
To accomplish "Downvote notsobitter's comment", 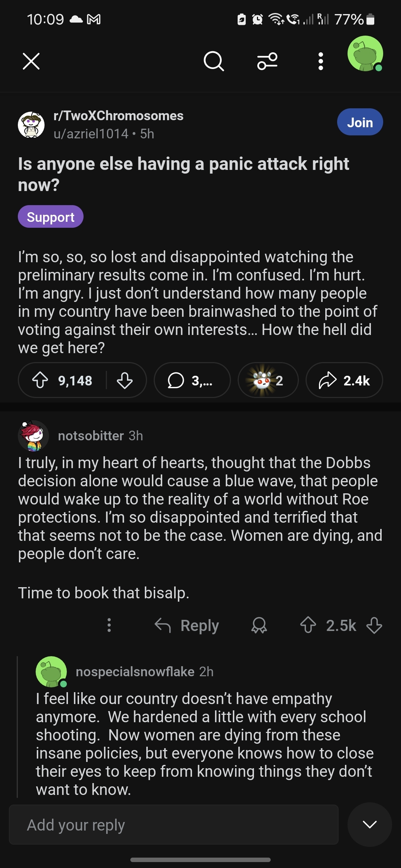I will [374, 625].
